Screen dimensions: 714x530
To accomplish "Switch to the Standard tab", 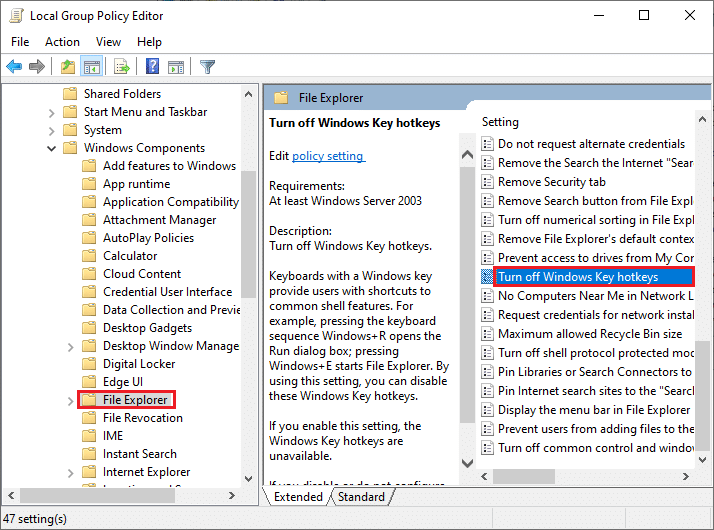I will pyautogui.click(x=361, y=497).
